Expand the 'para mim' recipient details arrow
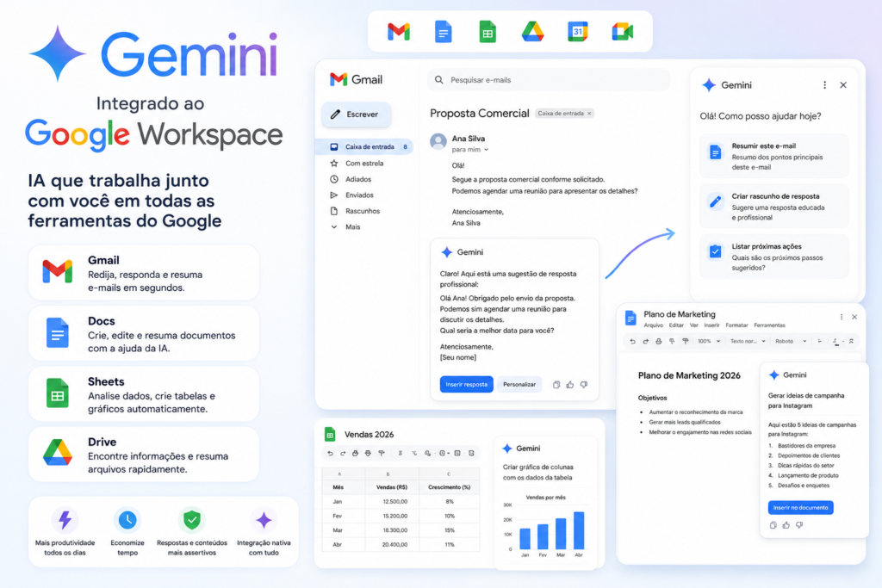 coord(486,150)
